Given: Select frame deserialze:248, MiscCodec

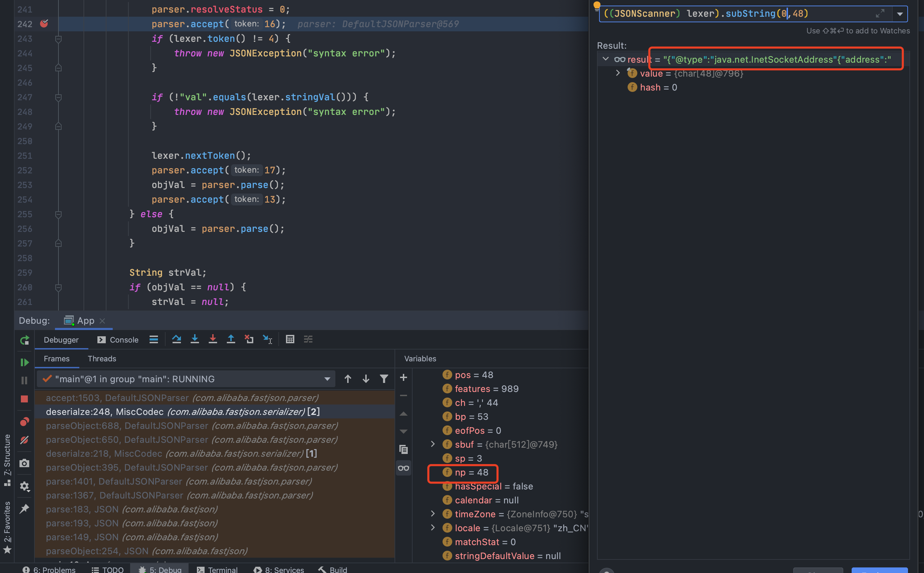Looking at the screenshot, I should (214, 411).
